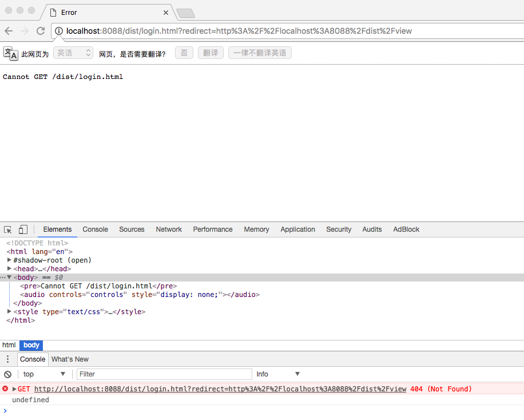524x420 pixels.
Task: Click the 翻译 translate button
Action: coord(211,52)
